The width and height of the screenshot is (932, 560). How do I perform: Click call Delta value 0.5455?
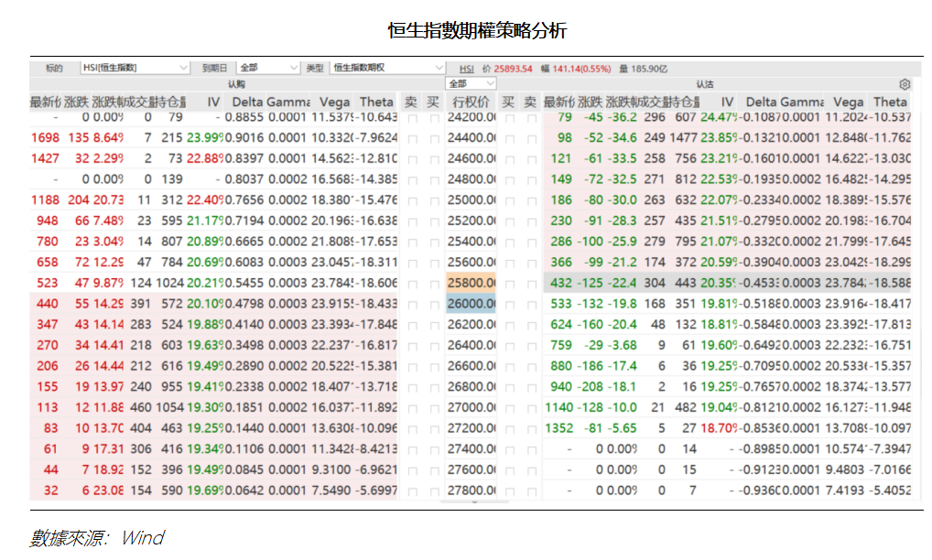pyautogui.click(x=244, y=284)
